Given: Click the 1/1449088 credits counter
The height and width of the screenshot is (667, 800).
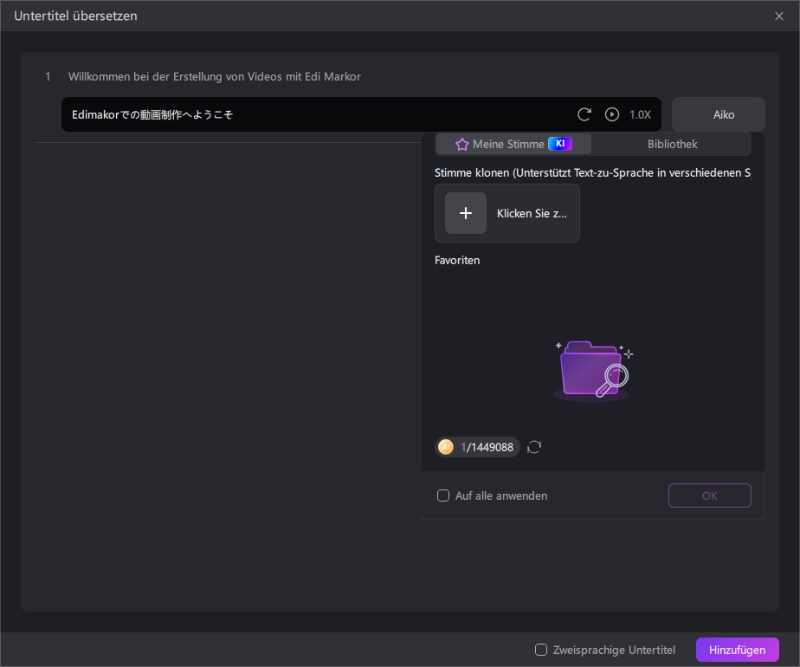Looking at the screenshot, I should 487,447.
